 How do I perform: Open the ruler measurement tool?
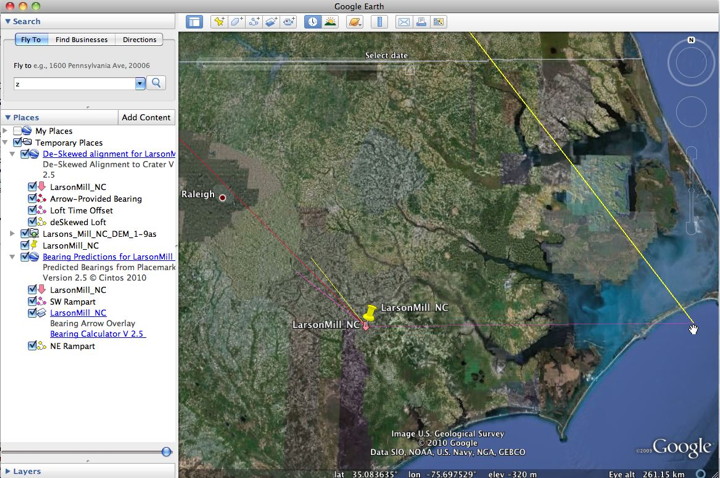pos(377,21)
